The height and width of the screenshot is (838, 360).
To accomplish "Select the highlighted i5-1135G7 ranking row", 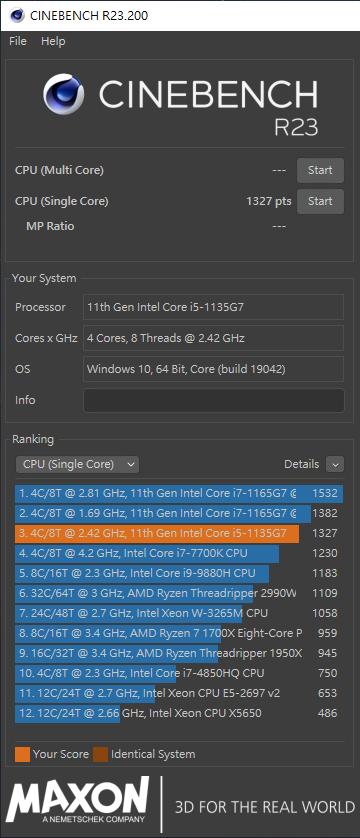I will coord(179,533).
